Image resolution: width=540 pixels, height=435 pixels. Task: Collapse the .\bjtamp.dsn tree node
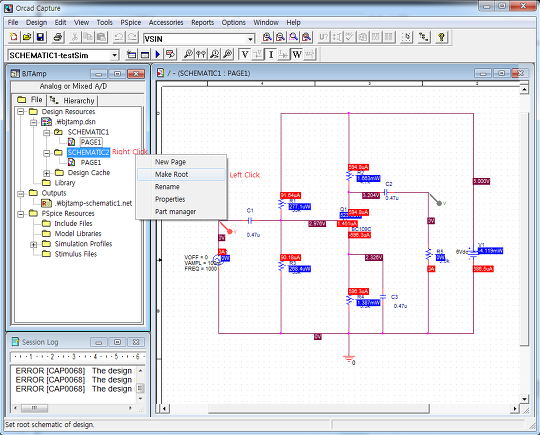33,122
